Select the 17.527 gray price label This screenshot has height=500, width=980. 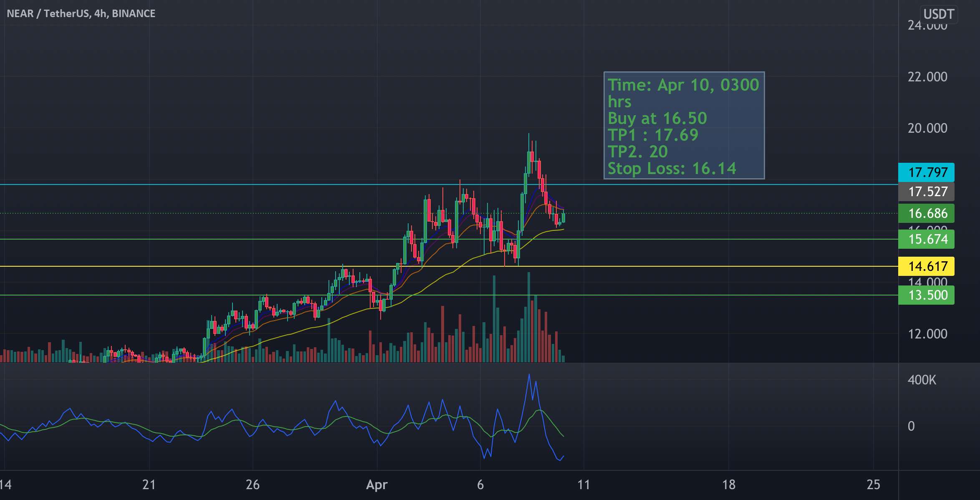pyautogui.click(x=926, y=192)
